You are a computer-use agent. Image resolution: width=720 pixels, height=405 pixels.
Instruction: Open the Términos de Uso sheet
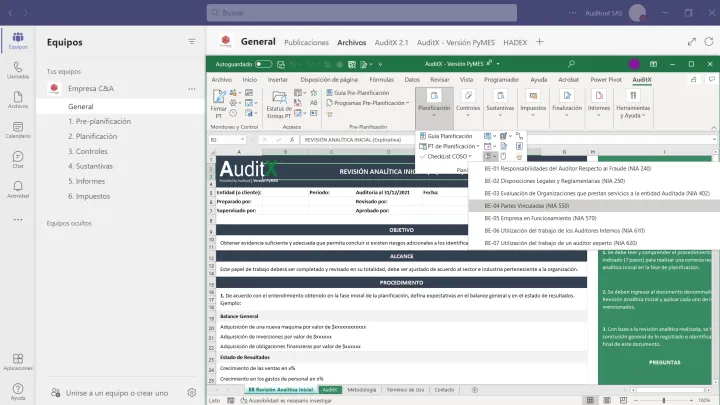coord(405,390)
